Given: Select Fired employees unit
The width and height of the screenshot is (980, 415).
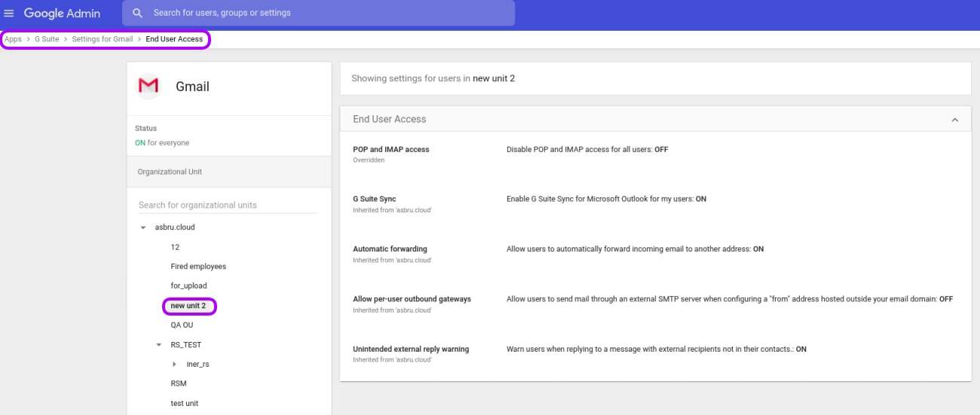Looking at the screenshot, I should coord(198,267).
